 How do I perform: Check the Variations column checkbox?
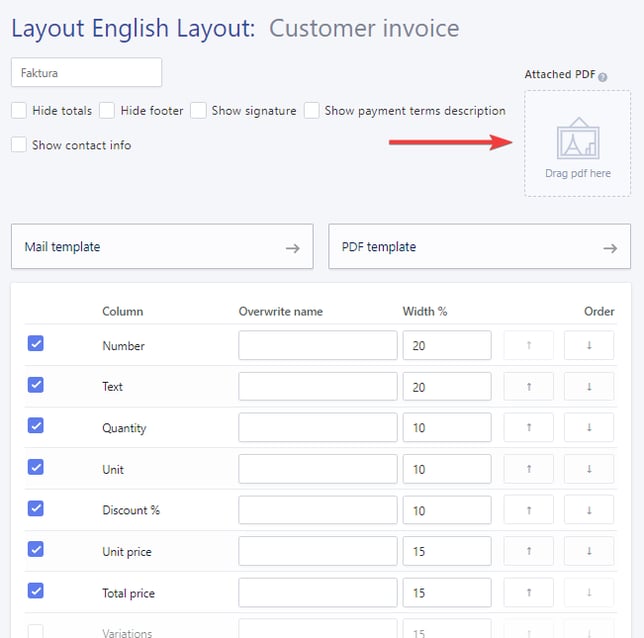[35, 631]
